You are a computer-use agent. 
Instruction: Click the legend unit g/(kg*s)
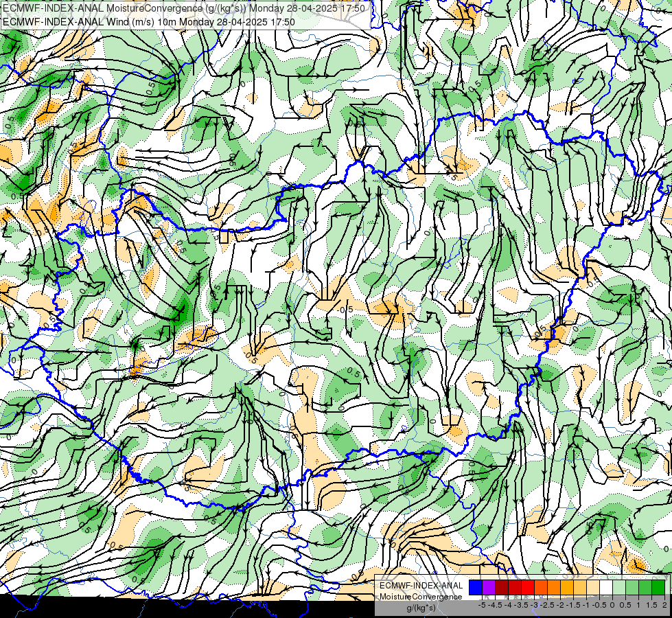pos(421,608)
